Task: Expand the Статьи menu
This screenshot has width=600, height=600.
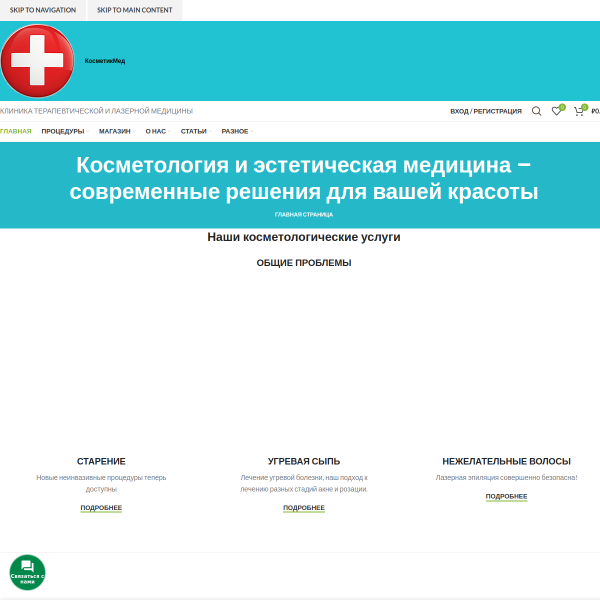Action: click(x=196, y=131)
